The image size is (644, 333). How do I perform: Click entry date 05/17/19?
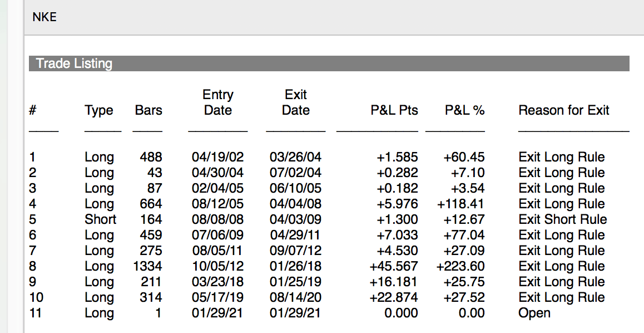tap(217, 297)
